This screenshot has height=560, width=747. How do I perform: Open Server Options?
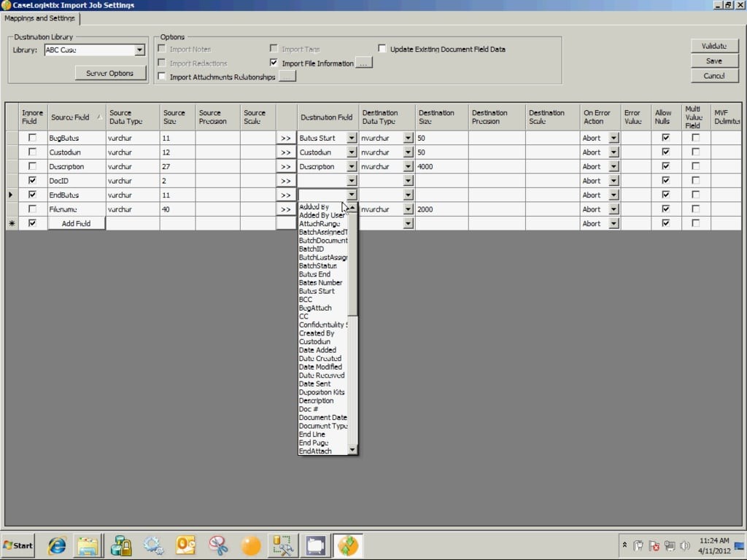110,73
